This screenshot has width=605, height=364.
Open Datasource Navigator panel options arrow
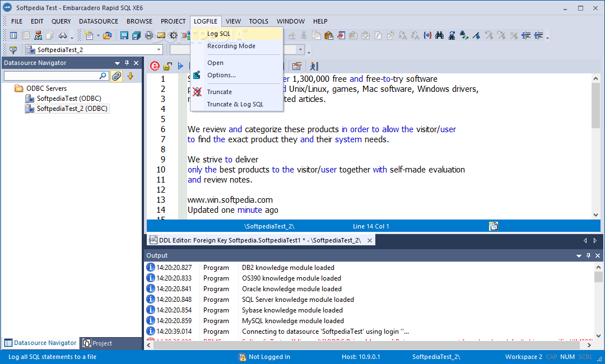pos(117,63)
